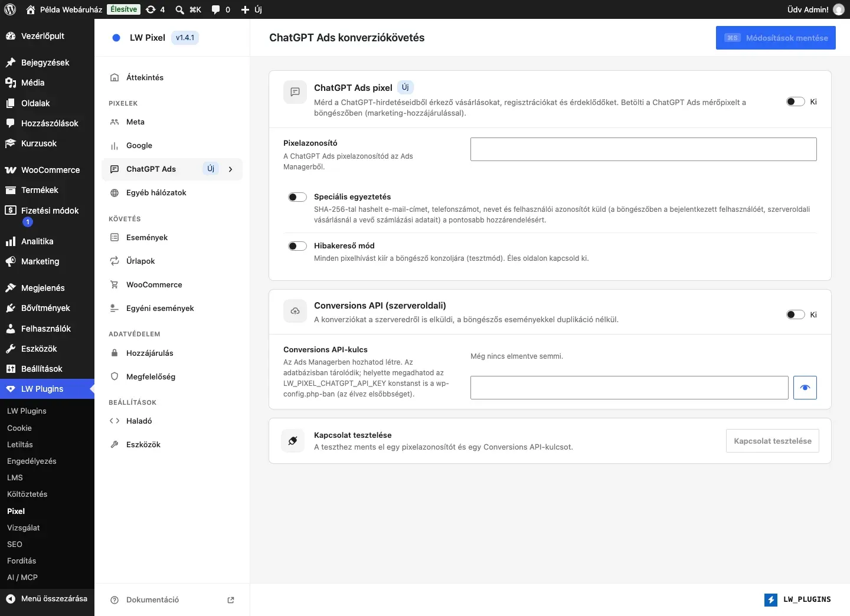The image size is (850, 616).
Task: Save changes with Módosítások mentése button
Action: point(776,38)
